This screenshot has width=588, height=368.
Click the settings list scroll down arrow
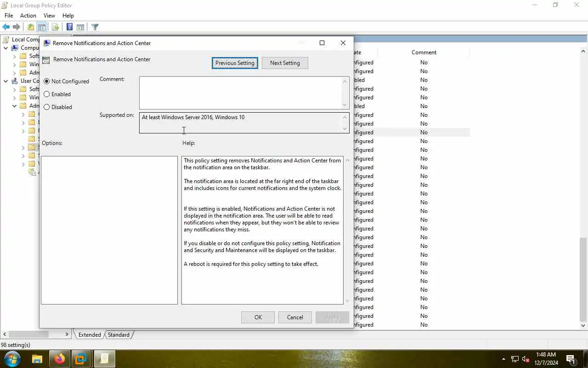pyautogui.click(x=583, y=326)
